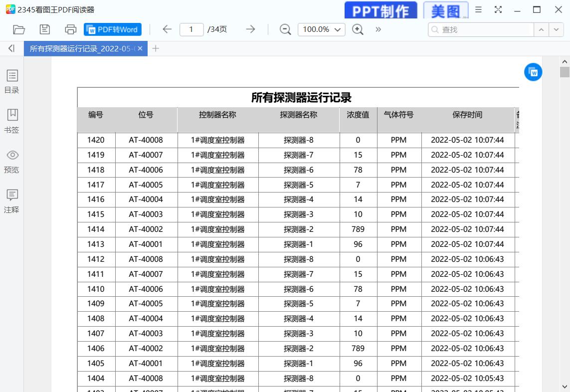The image size is (570, 392).
Task: Expand more toolbar options chevron
Action: [378, 29]
